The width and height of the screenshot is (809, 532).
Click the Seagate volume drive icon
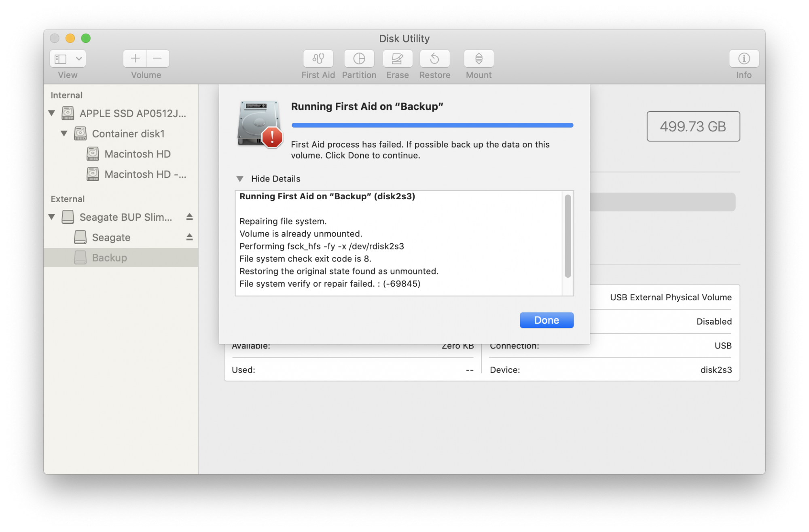tap(80, 237)
